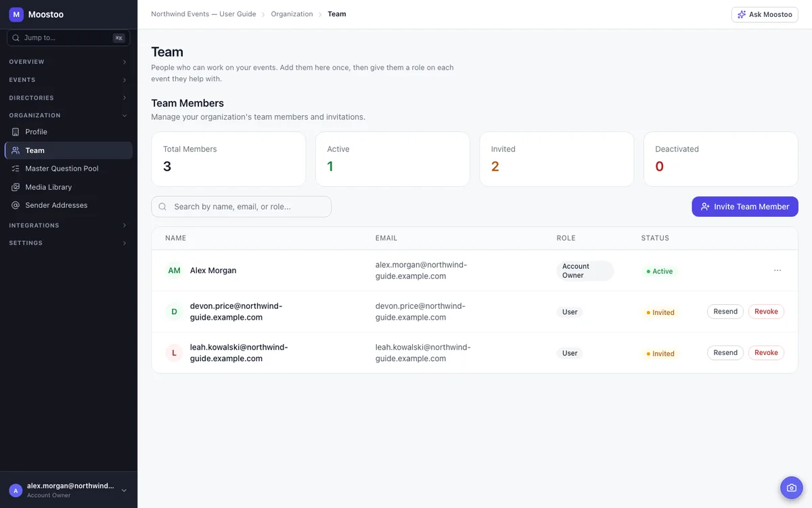The image size is (812, 508).
Task: Click the STATUS column header
Action: pyautogui.click(x=655, y=238)
